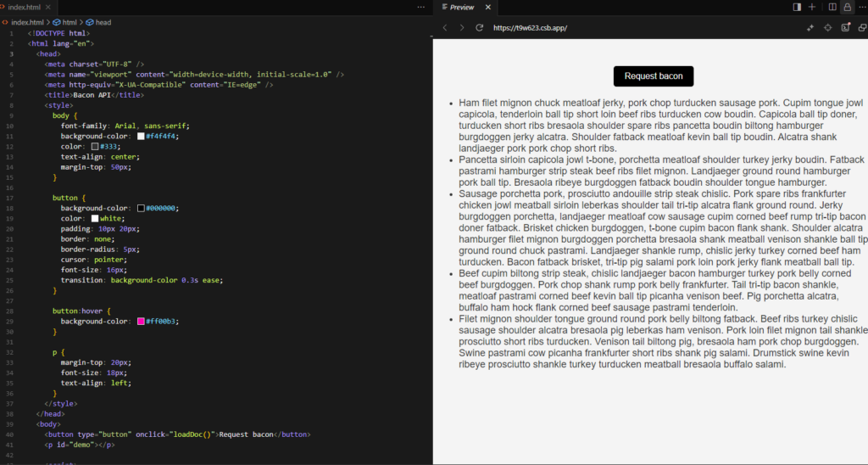Add a new panel with plus icon
This screenshot has width=868, height=465.
(812, 7)
